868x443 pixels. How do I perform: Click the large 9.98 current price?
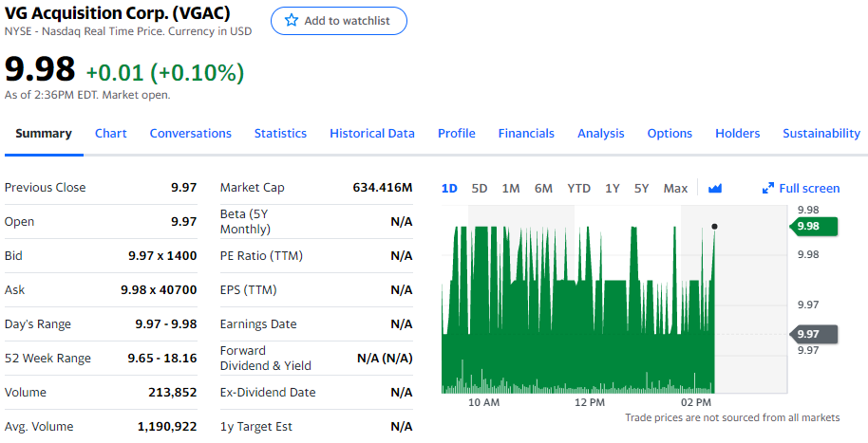click(40, 69)
